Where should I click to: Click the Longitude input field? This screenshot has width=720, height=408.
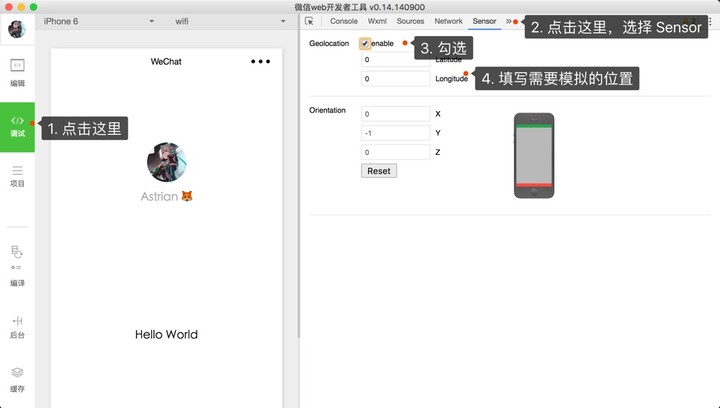(395, 78)
